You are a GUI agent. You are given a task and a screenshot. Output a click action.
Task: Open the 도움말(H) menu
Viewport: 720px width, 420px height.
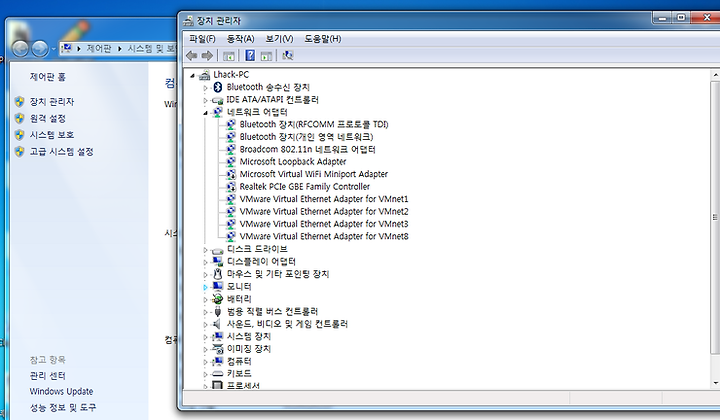click(323, 39)
